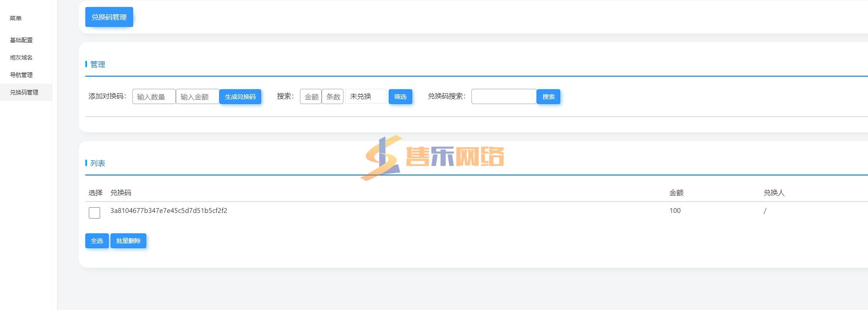Screen dimensions: 868x310
Task: Open 炮灰域名 in the sidebar menu
Action: point(21,57)
